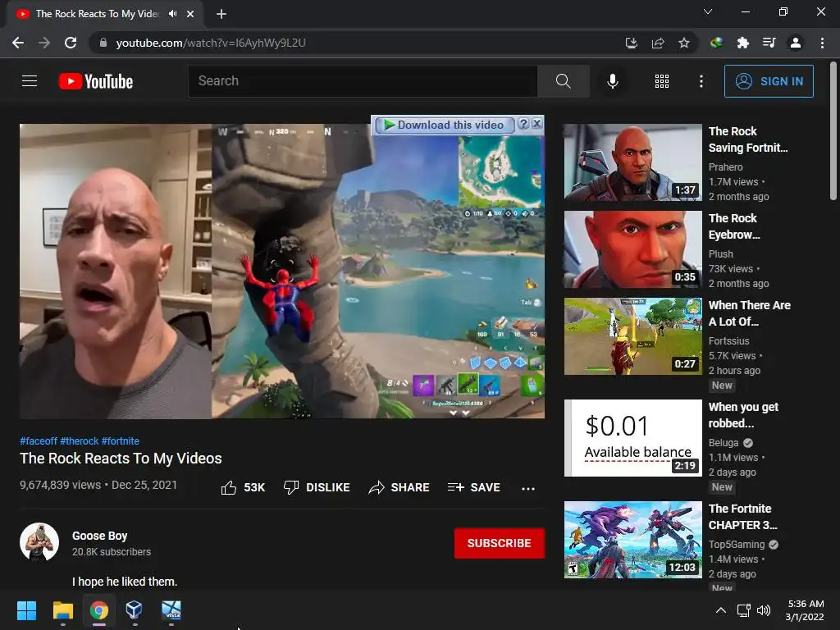Click the DISLIKE button
The height and width of the screenshot is (630, 840).
[x=317, y=487]
